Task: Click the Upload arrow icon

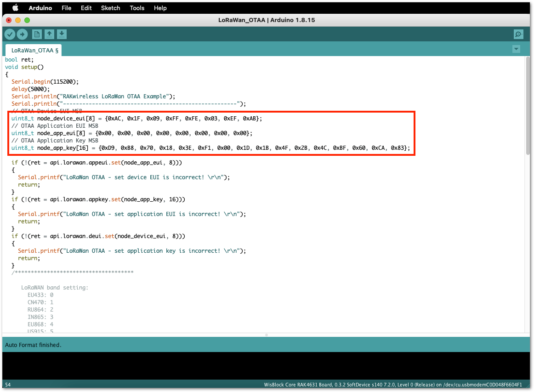Action: pos(23,34)
